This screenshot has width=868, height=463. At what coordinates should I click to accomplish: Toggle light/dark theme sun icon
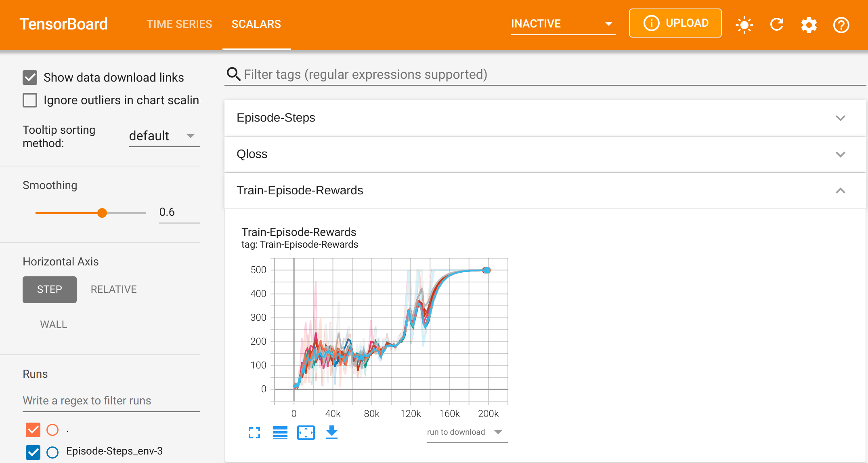tap(744, 25)
